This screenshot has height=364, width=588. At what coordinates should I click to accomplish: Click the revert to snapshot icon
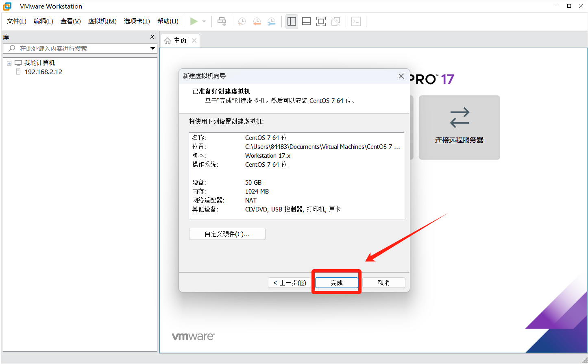coord(257,22)
